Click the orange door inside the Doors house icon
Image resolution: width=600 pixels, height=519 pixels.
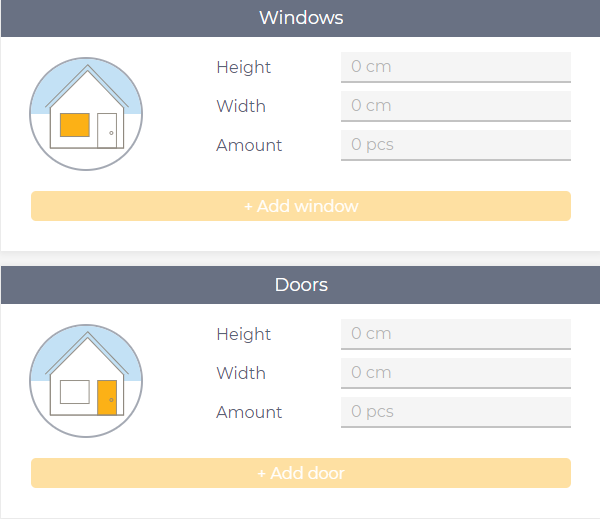[x=107, y=397]
